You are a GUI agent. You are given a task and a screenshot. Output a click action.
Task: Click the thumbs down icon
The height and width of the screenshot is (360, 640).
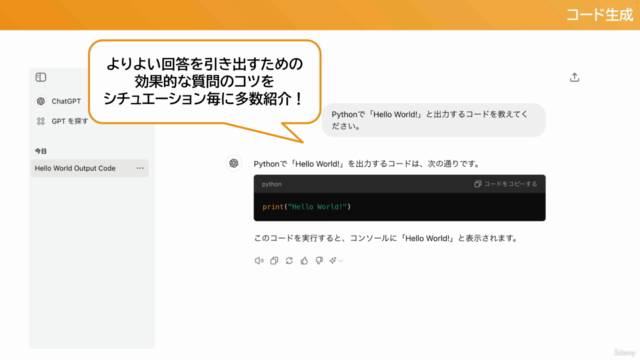[x=319, y=260]
